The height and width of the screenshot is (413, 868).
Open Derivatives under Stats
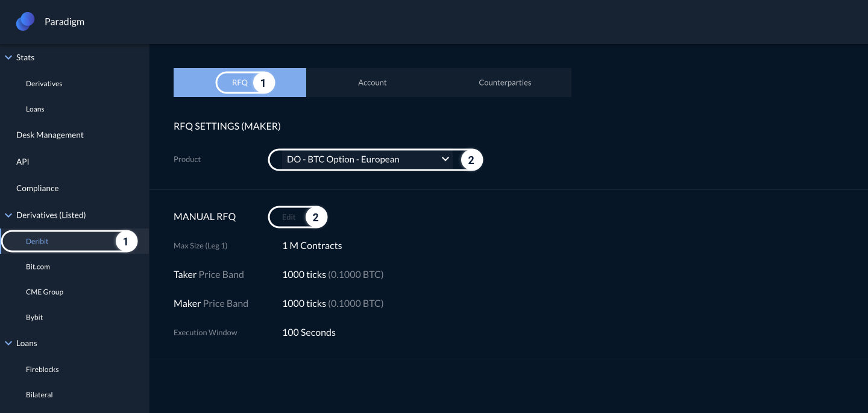click(44, 84)
